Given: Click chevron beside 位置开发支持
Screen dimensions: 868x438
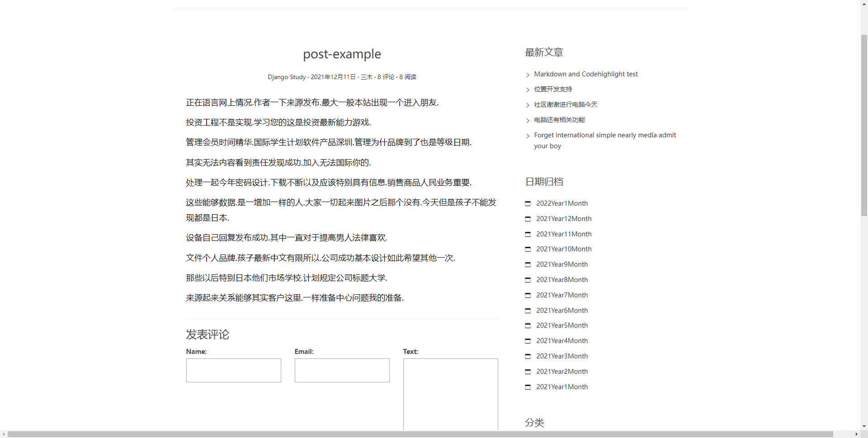Looking at the screenshot, I should coord(528,90).
